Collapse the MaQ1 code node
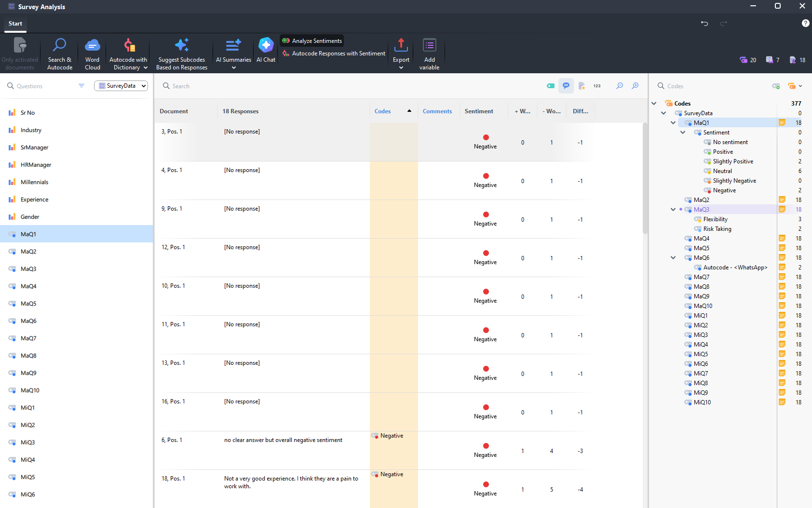 [x=673, y=123]
